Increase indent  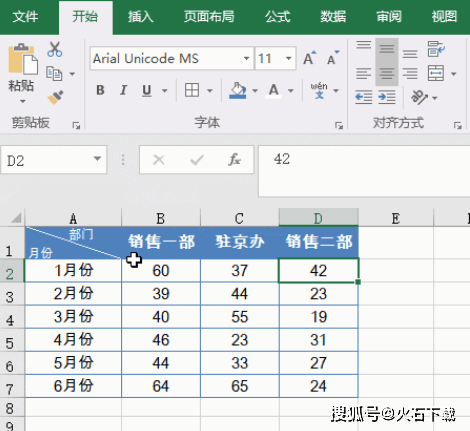tap(387, 97)
